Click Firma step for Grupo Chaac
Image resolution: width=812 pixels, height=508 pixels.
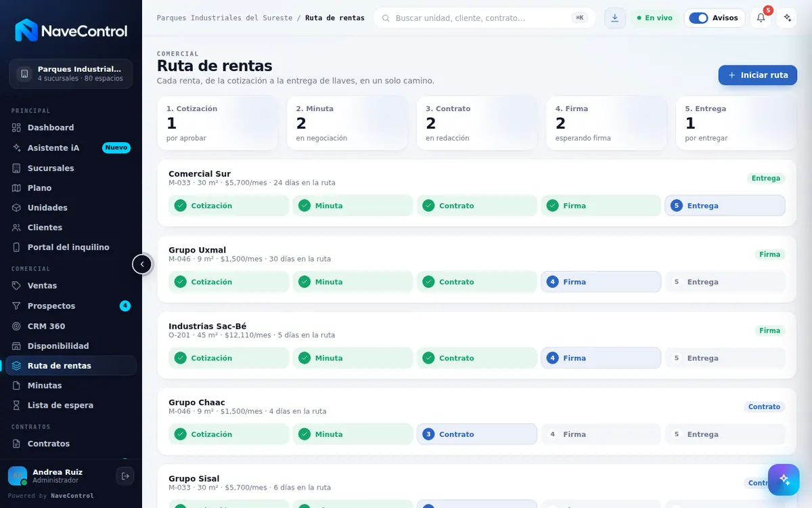[601, 434]
